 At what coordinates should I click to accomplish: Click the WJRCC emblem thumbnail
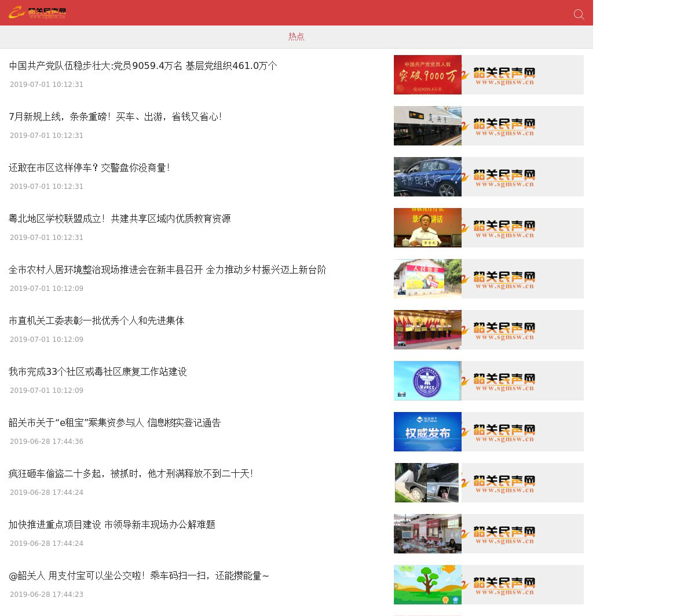(x=427, y=381)
